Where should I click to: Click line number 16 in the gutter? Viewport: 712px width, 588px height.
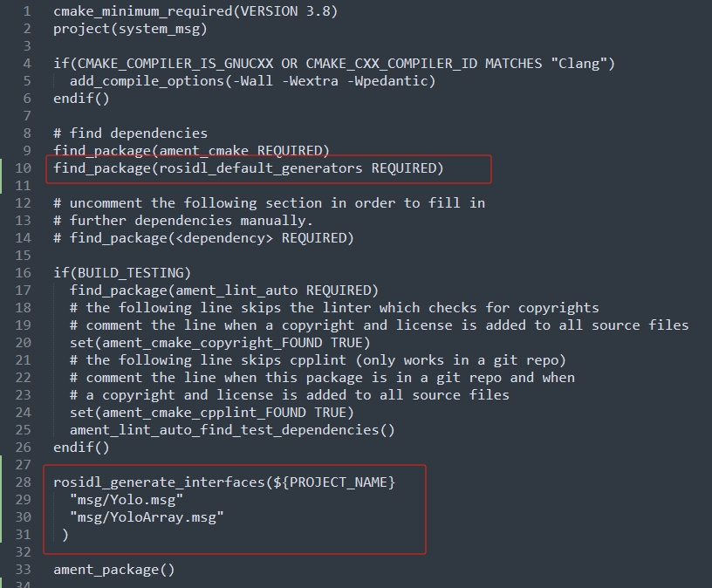point(24,272)
